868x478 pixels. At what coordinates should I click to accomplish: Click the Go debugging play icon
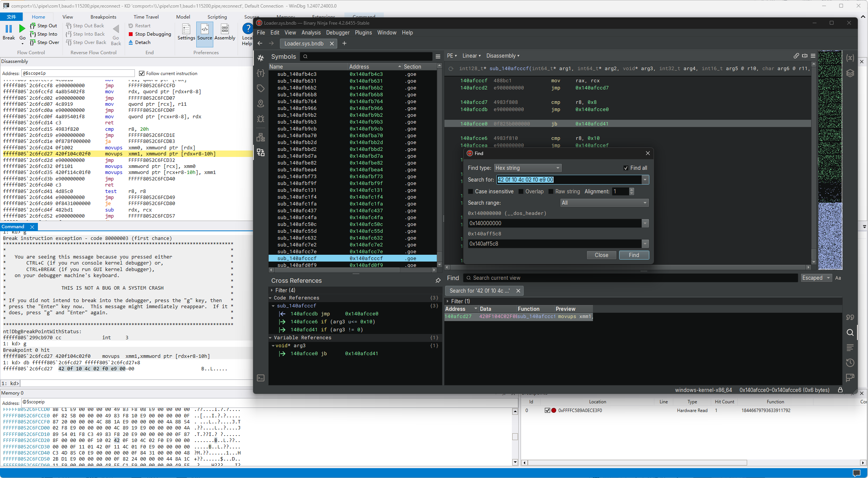click(22, 29)
